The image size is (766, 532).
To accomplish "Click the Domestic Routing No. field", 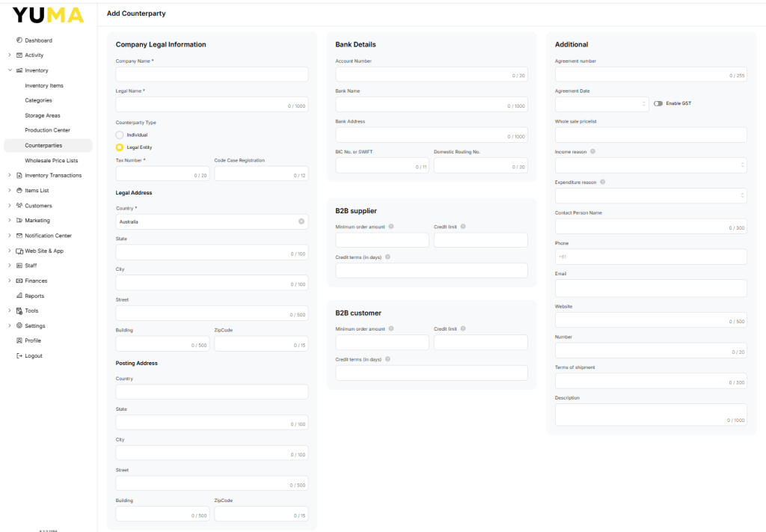I will (481, 165).
